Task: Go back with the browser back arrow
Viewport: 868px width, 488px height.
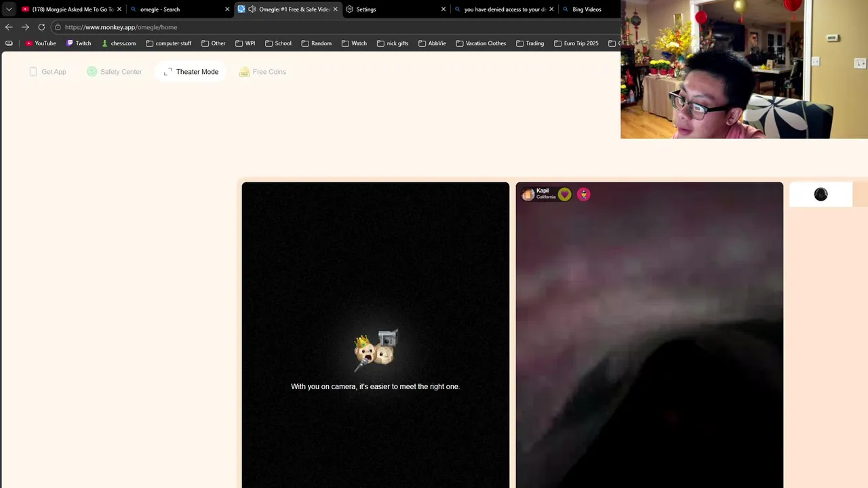Action: pyautogui.click(x=9, y=27)
